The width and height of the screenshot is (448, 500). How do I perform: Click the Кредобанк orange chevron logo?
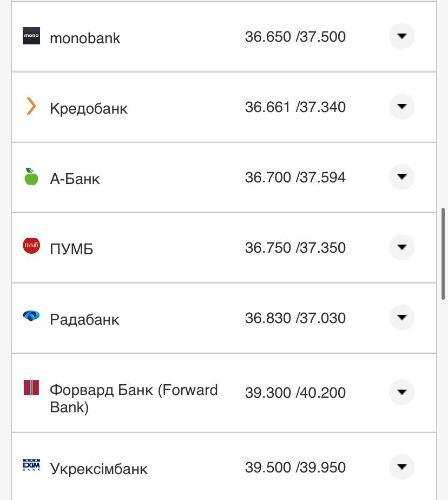[x=31, y=106]
